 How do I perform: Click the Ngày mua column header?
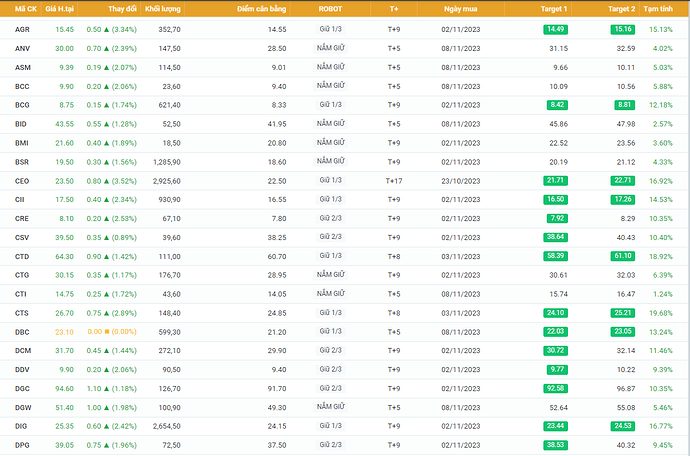461,9
